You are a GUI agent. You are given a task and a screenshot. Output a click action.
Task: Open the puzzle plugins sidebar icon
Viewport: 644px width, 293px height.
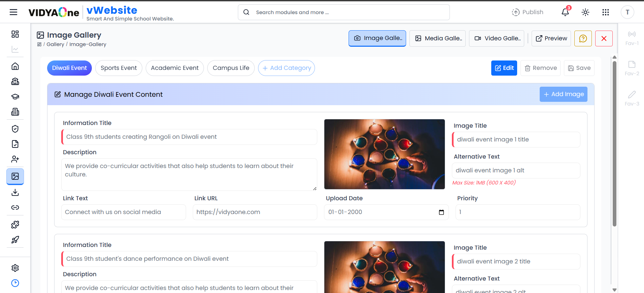point(15,224)
